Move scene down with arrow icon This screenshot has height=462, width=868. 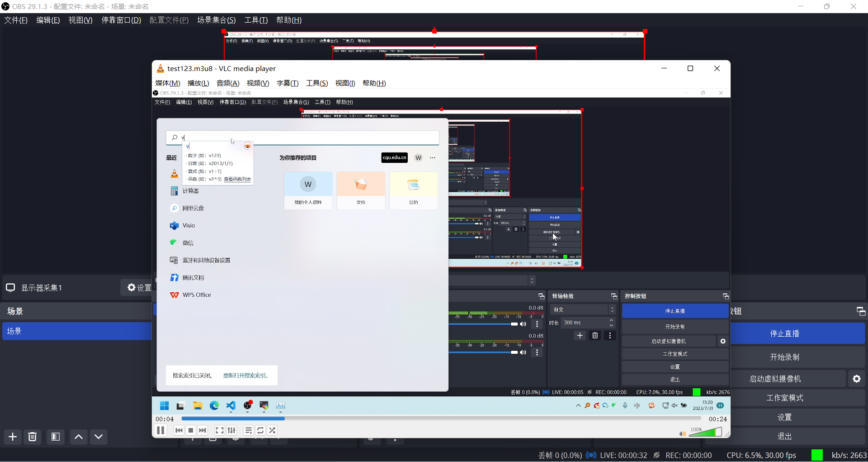click(x=99, y=437)
